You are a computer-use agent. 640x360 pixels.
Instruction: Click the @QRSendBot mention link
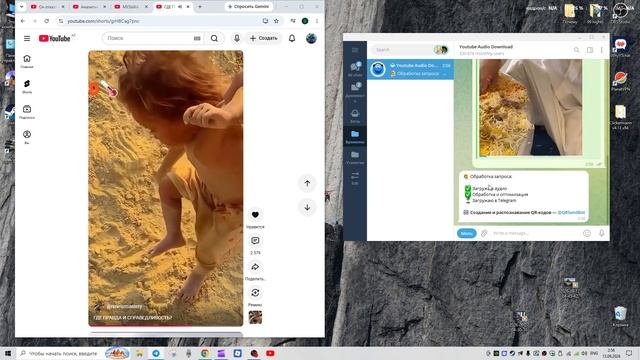pos(571,213)
